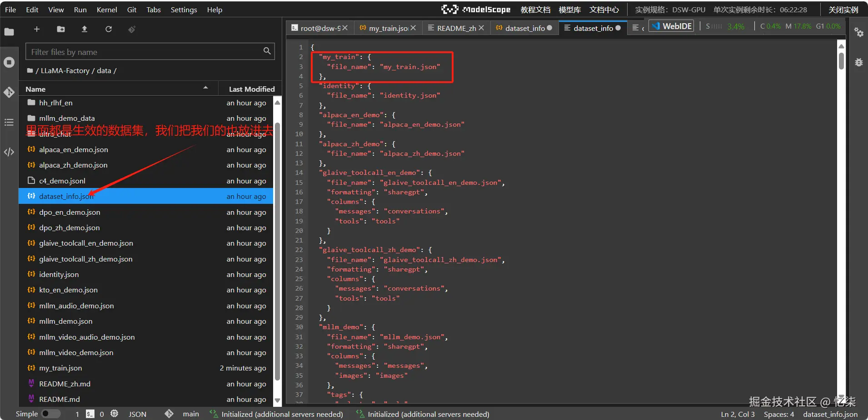Select alpaca_zh_demo.json in the file list
Screen dimensions: 868x420
click(145, 165)
